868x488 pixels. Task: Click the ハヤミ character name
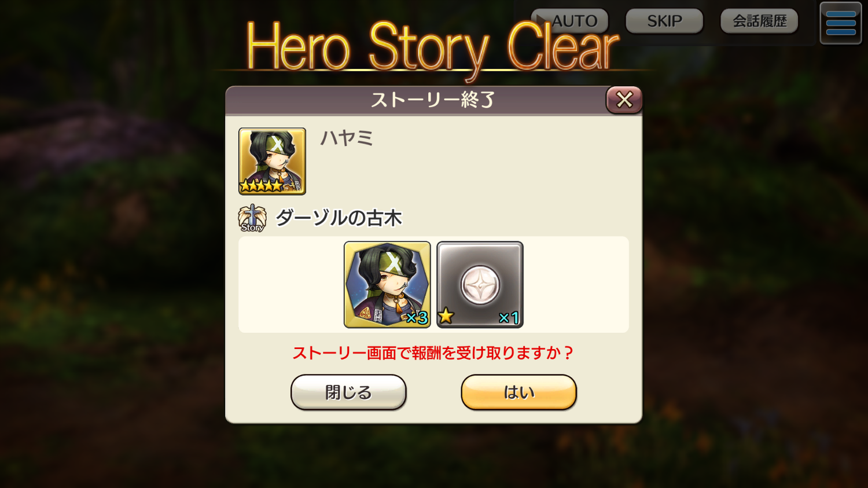[x=347, y=138]
